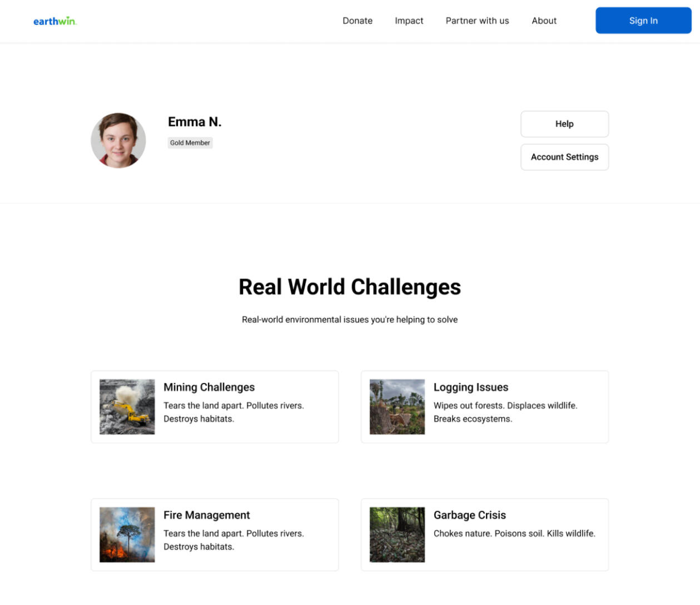Open Account Settings
Screen dimensions: 700x605
(564, 157)
